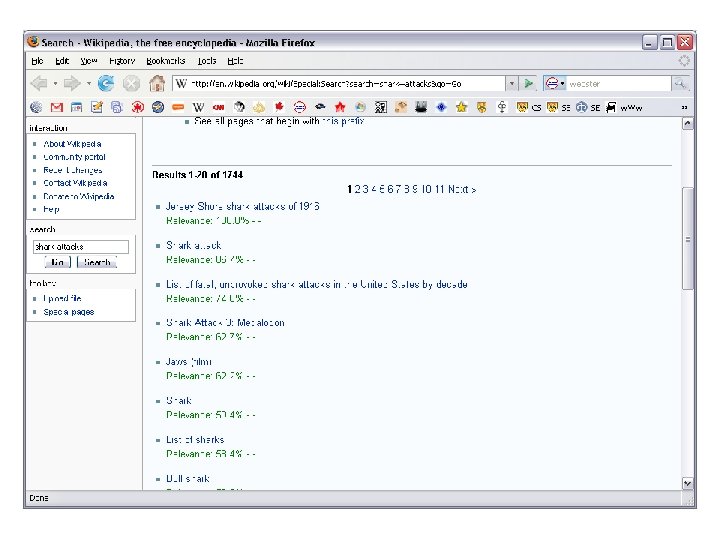This screenshot has width=720, height=540.
Task: Open the Gmail envelope bookmark
Action: pyautogui.click(x=56, y=107)
